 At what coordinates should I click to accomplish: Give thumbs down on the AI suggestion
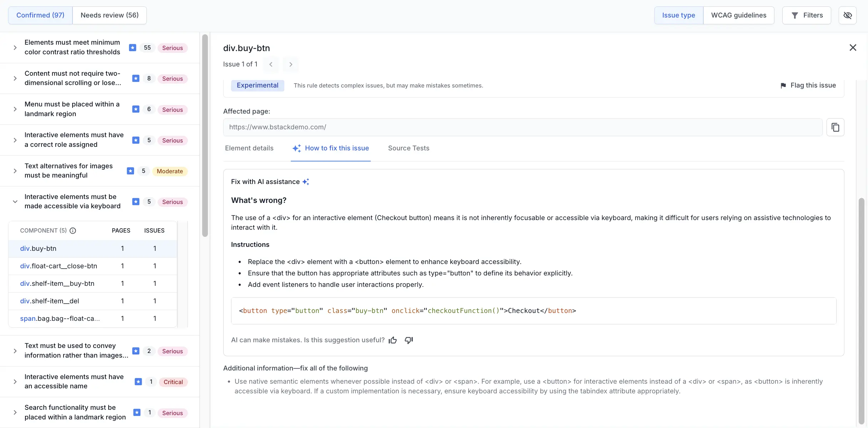[x=408, y=340]
